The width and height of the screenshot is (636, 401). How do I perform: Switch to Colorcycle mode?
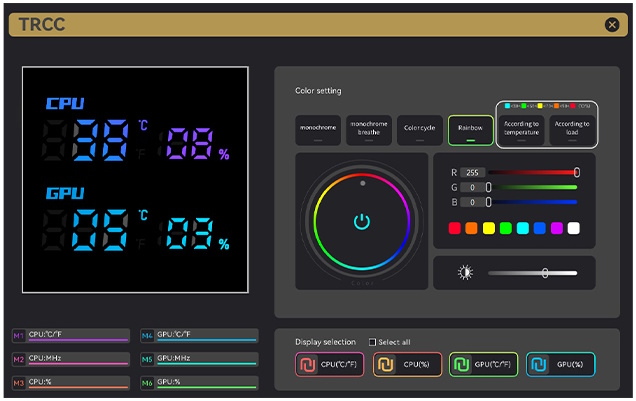point(419,130)
